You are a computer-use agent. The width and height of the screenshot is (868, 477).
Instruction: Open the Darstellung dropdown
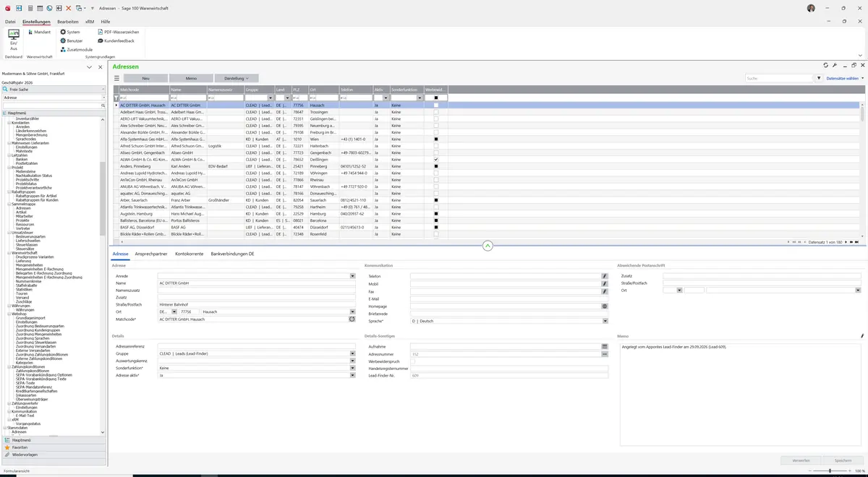click(237, 78)
